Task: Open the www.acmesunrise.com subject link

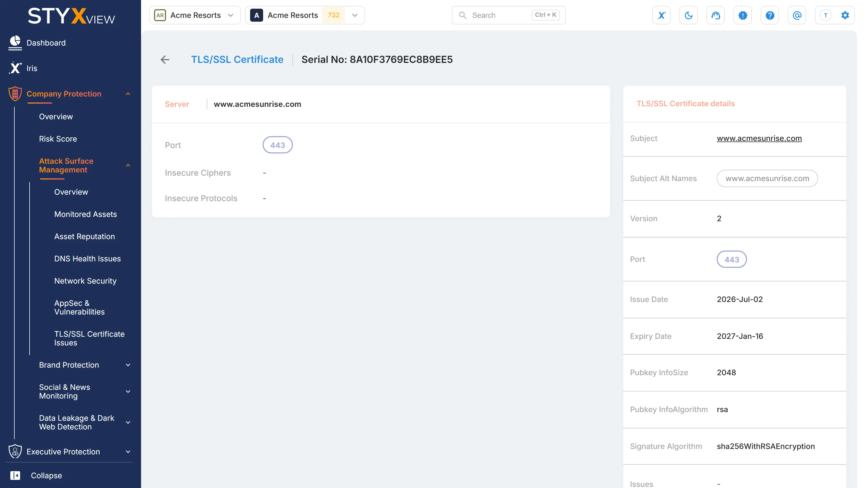Action: tap(759, 139)
